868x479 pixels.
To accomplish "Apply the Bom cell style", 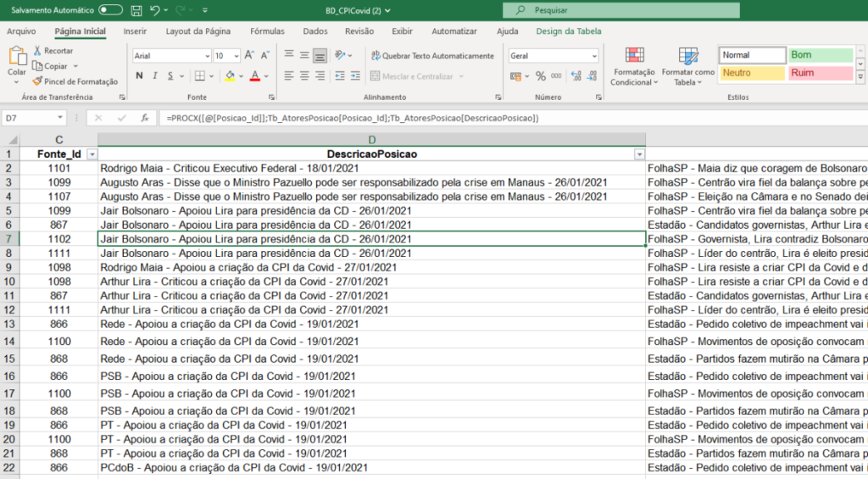I will click(x=821, y=55).
